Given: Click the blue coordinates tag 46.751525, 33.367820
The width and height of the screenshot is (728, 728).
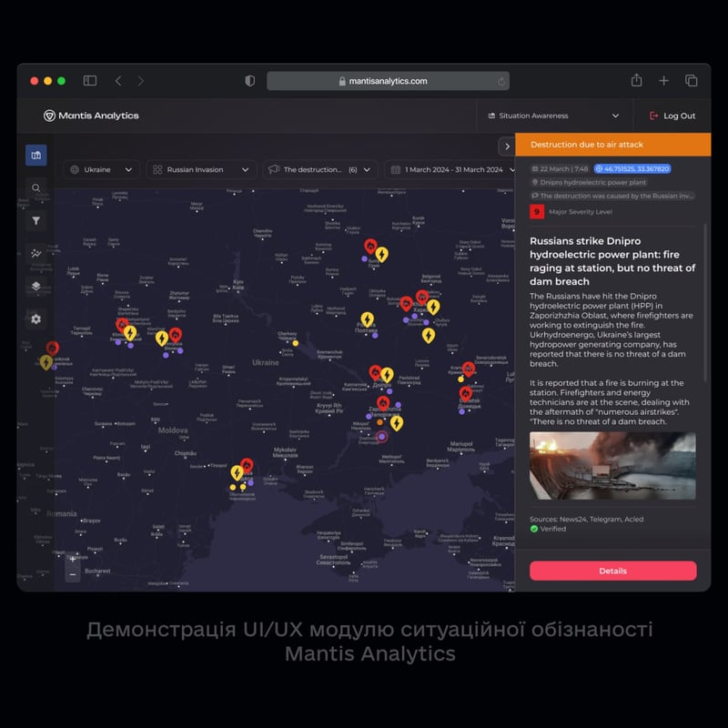Looking at the screenshot, I should [632, 168].
